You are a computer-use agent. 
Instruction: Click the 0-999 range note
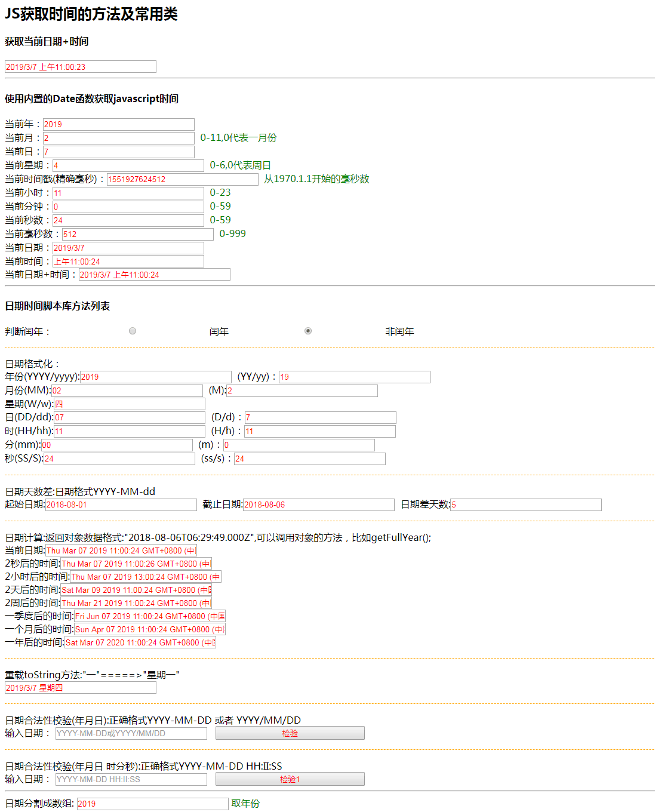tap(233, 234)
